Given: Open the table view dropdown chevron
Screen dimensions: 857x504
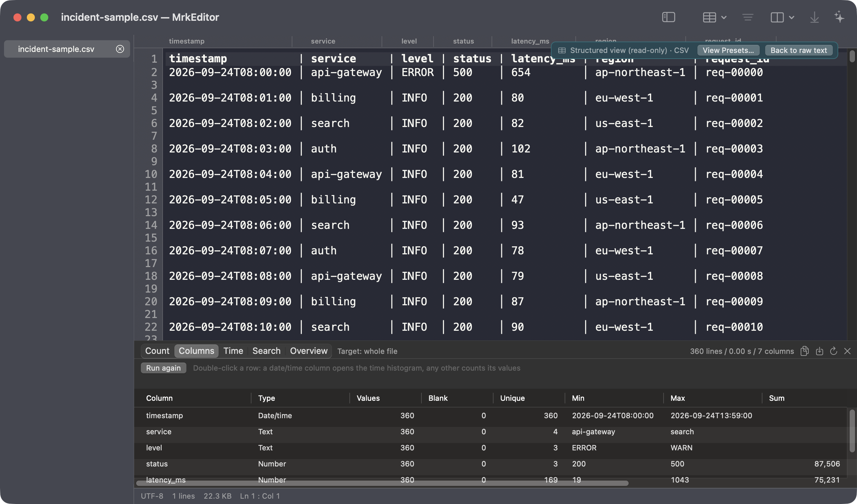Looking at the screenshot, I should click(724, 17).
